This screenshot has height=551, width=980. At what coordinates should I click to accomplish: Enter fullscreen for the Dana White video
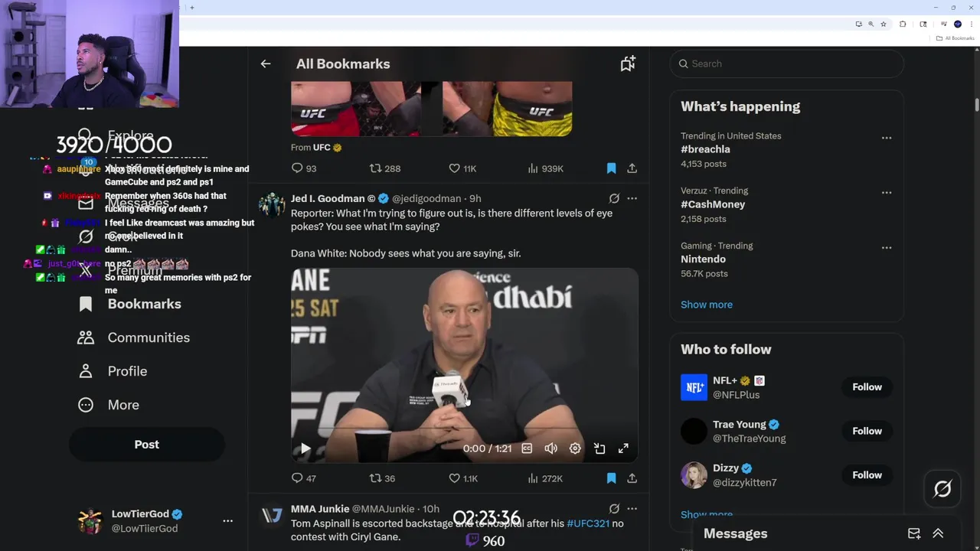point(623,448)
